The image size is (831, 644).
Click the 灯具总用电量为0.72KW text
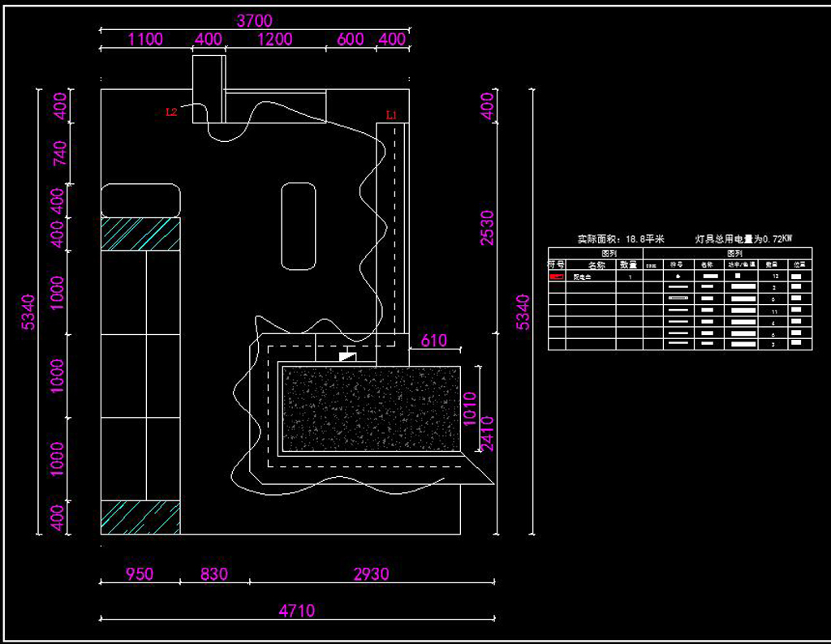pos(743,239)
